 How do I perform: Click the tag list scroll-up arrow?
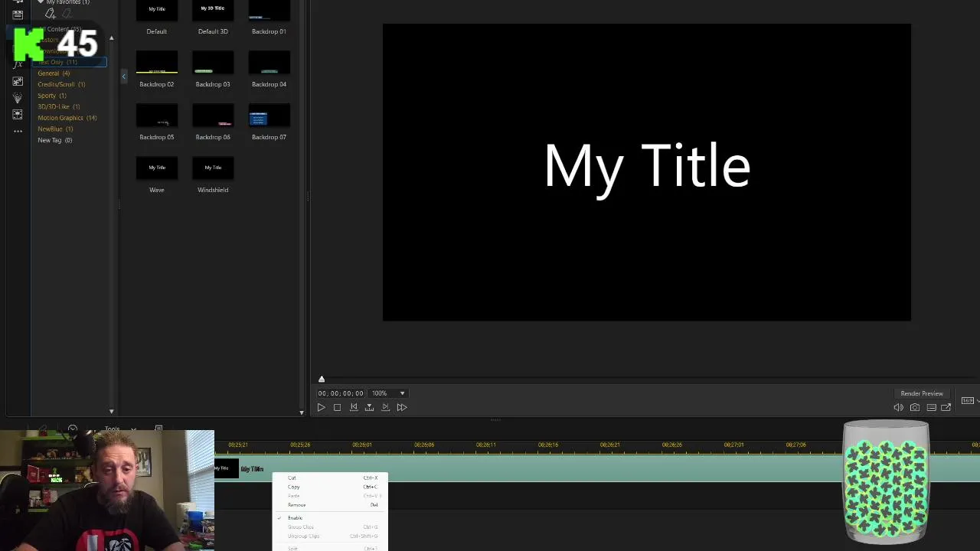(x=111, y=37)
